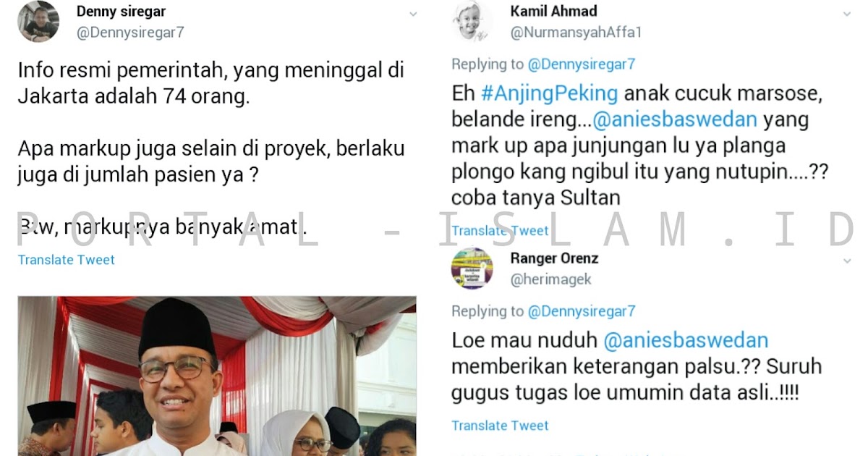The width and height of the screenshot is (868, 456).
Task: Click the Ranger Orenz display name
Action: pyautogui.click(x=555, y=258)
